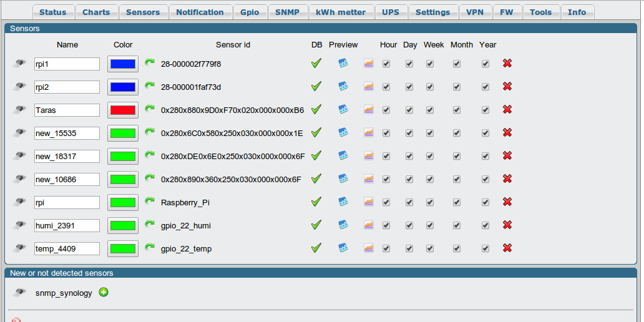The image size is (644, 322).
Task: Uncheck Hour checkbox for new_10686
Action: tap(386, 178)
